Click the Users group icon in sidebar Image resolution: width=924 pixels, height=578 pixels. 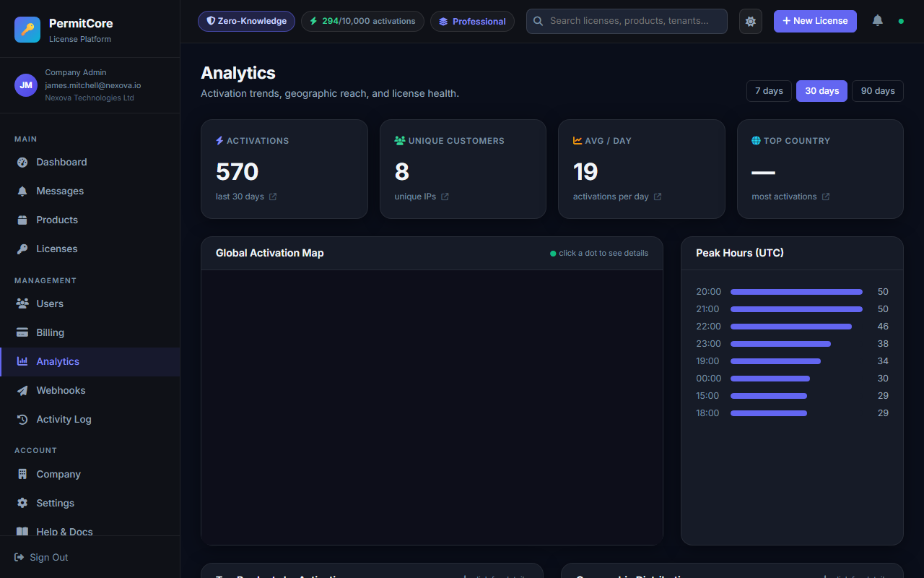pyautogui.click(x=22, y=303)
